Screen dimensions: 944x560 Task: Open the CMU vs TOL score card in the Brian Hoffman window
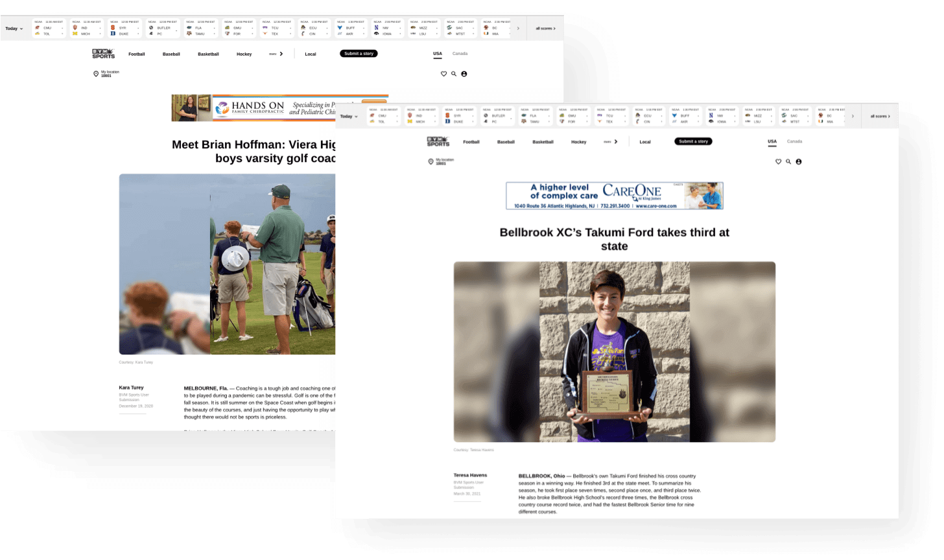49,28
